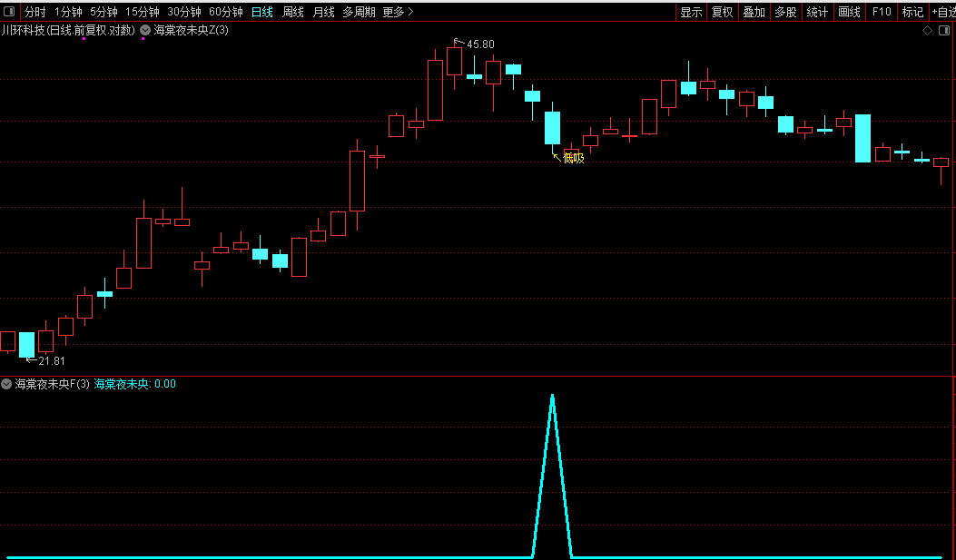
Task: Add stock via +自选 button
Action: (x=943, y=12)
